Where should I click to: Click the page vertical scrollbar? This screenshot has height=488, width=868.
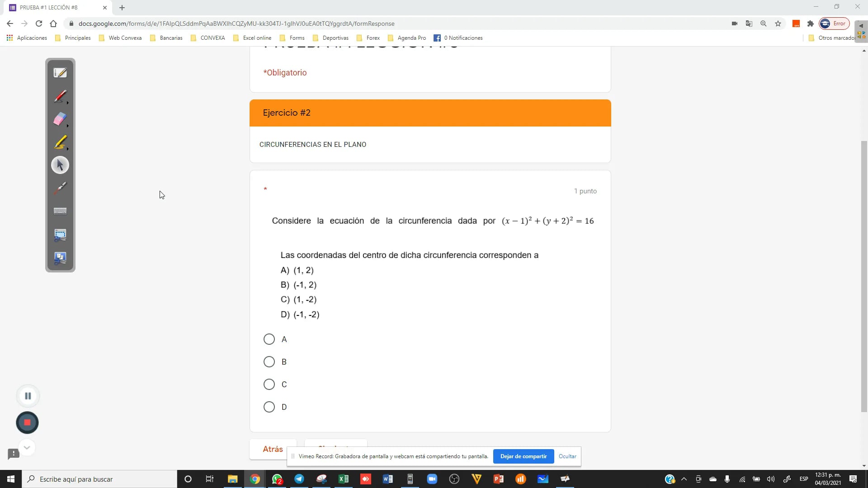click(864, 276)
